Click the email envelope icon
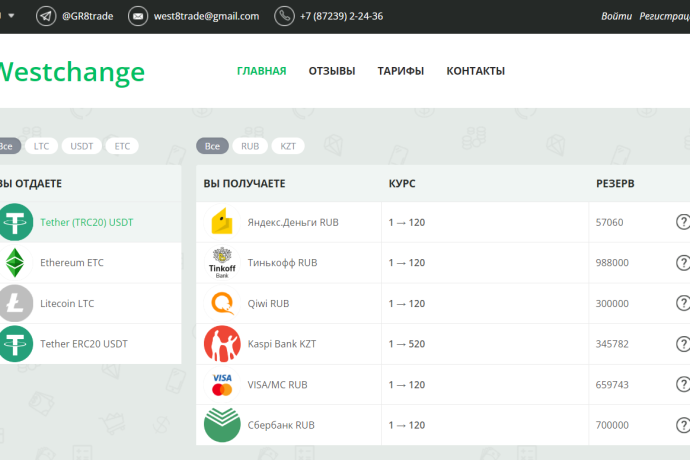The height and width of the screenshot is (460, 690). point(138,16)
